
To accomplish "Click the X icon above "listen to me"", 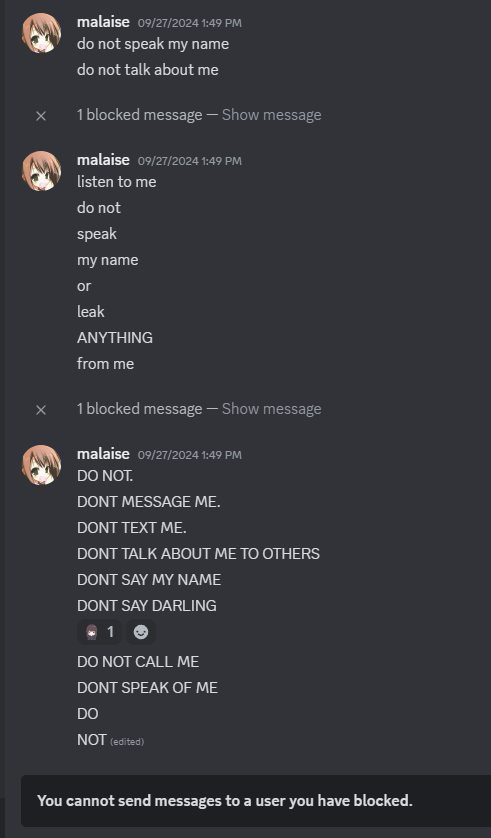I will 41,115.
